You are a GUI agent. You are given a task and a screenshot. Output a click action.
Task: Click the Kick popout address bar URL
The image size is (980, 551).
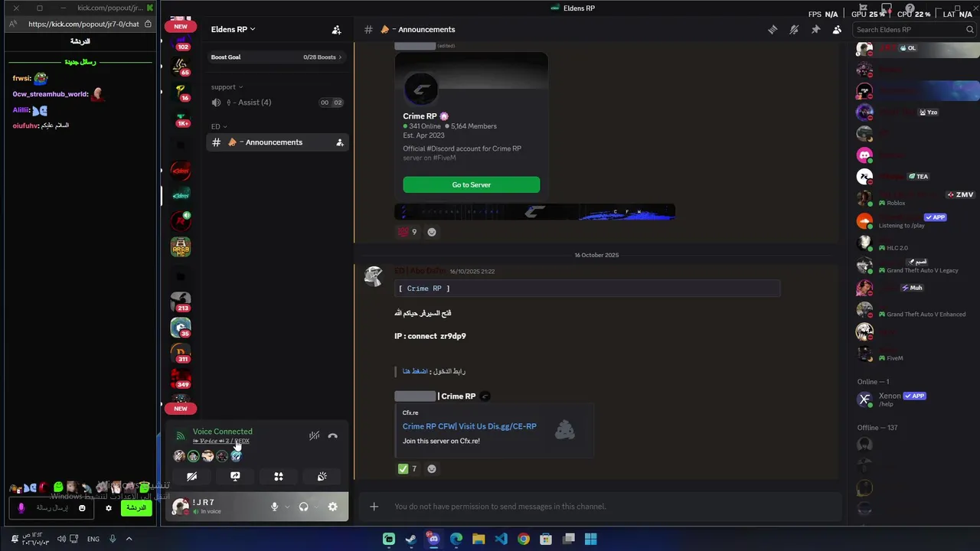83,24
